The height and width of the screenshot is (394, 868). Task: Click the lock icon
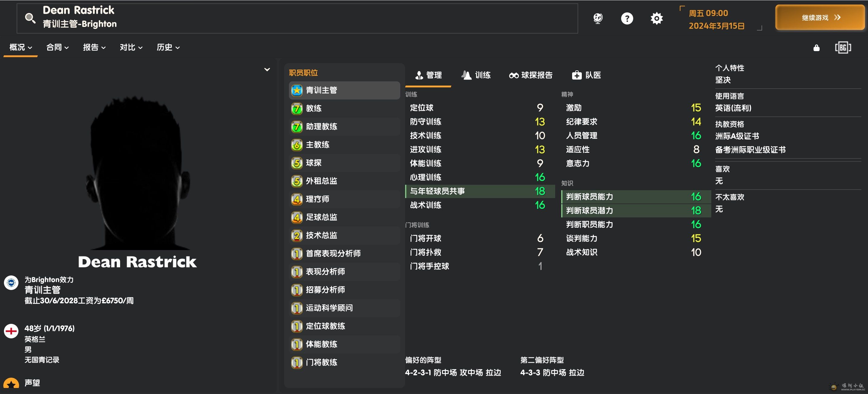[816, 48]
